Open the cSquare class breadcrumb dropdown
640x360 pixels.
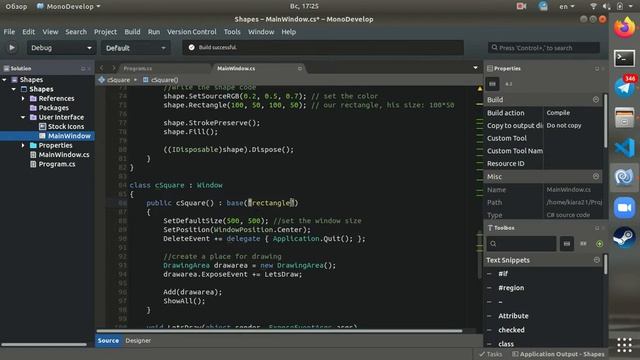click(118, 80)
